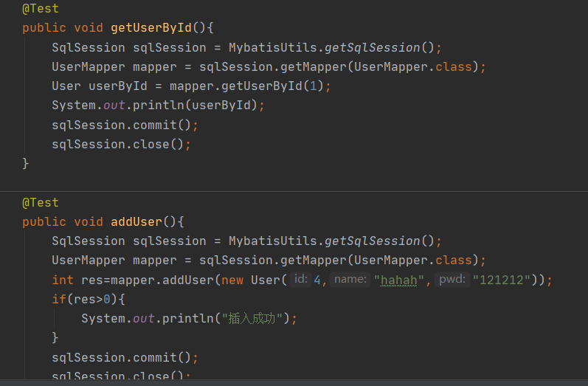
Task: Click the pwd: parameter hint
Action: [452, 279]
